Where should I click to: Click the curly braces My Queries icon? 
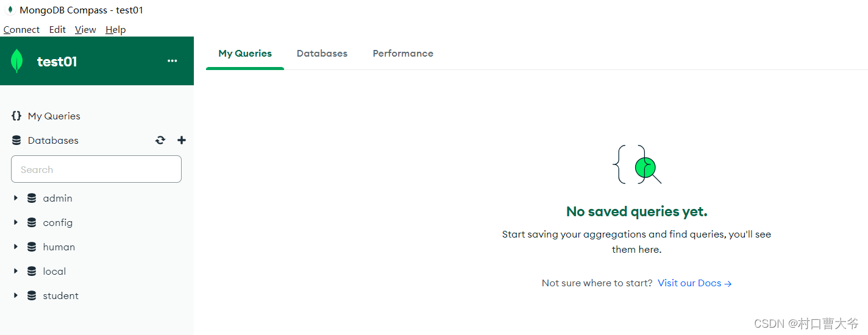click(16, 116)
